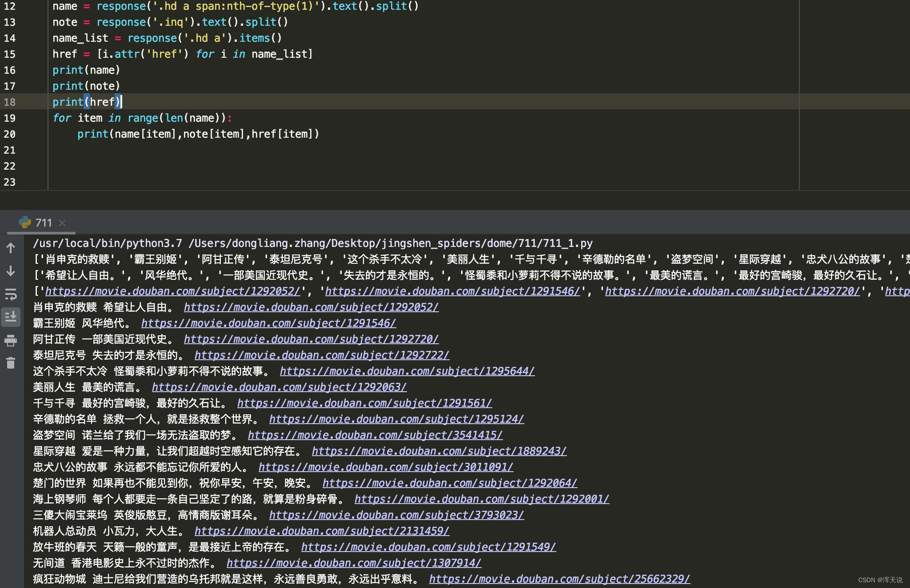Open link subject/1292722 in 泰坦尼克号 row
910x588 pixels.
pos(322,355)
